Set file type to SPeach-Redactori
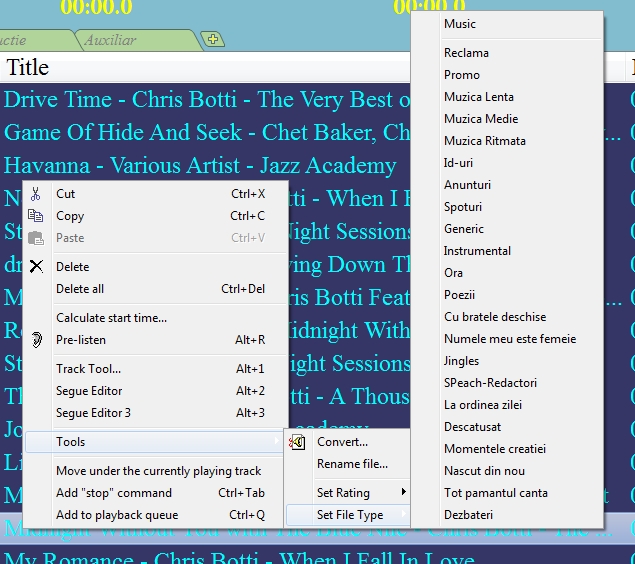Image resolution: width=635 pixels, height=564 pixels. (507, 383)
